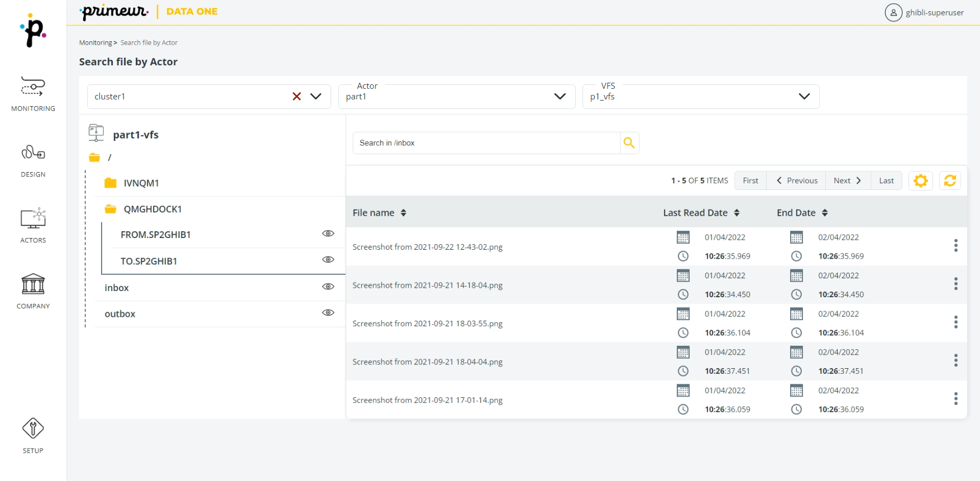
Task: Click the Primeur P logo icon
Action: [34, 31]
